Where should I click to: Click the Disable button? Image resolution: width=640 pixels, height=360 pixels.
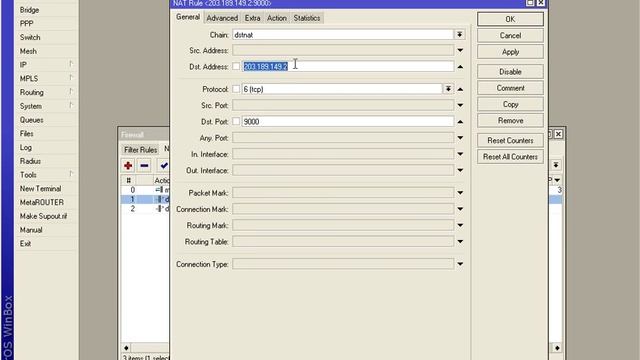click(510, 71)
